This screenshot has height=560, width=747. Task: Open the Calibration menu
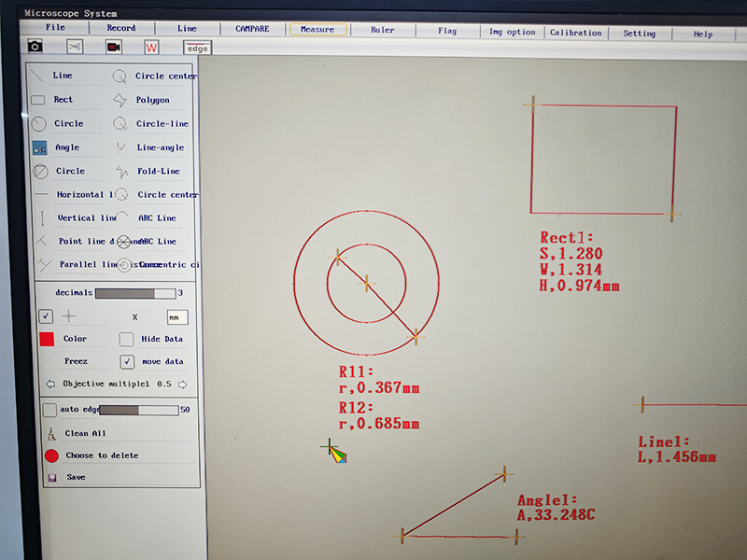tap(575, 32)
